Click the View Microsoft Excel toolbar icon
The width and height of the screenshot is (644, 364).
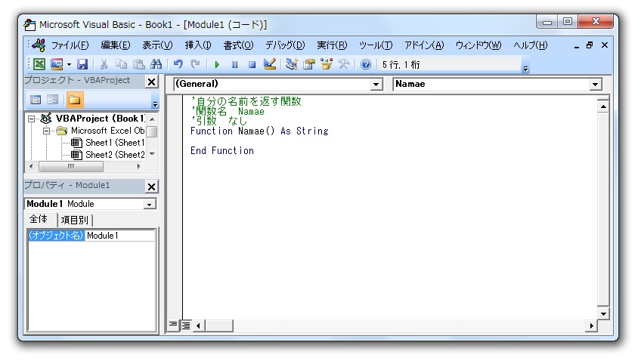point(39,64)
